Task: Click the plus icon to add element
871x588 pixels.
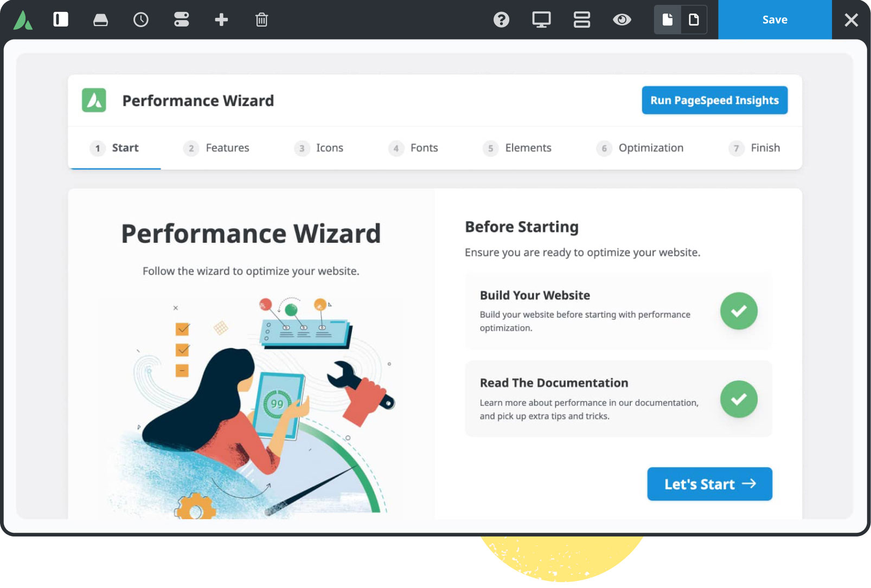Action: pos(221,20)
